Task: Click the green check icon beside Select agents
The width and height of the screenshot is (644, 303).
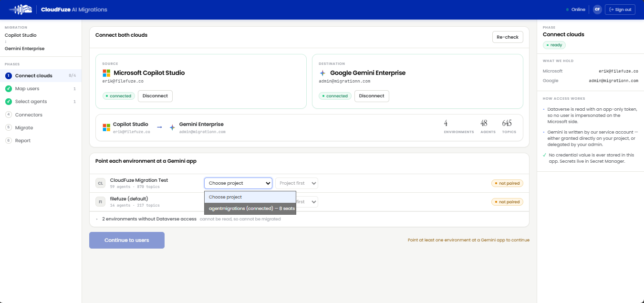Action: (x=9, y=102)
